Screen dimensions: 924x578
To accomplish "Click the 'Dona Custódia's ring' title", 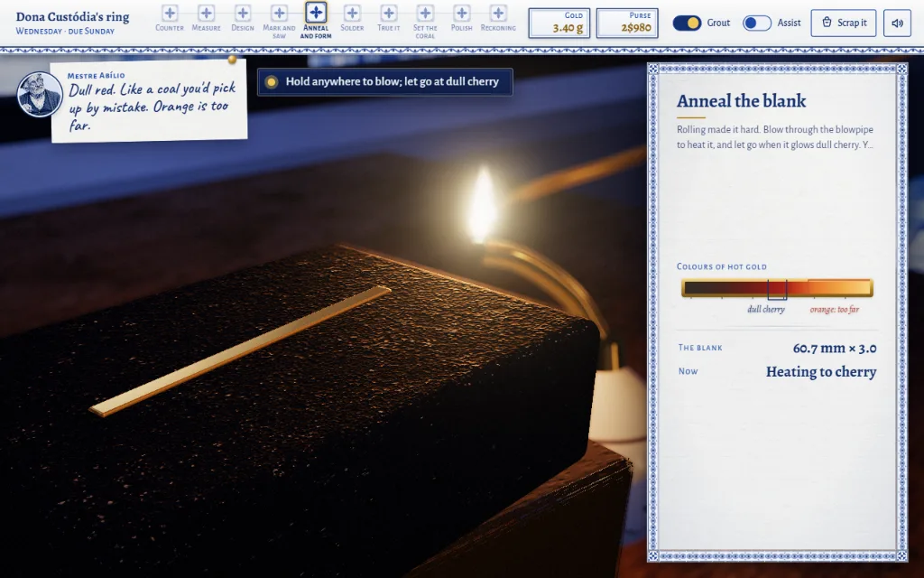I will click(x=72, y=16).
